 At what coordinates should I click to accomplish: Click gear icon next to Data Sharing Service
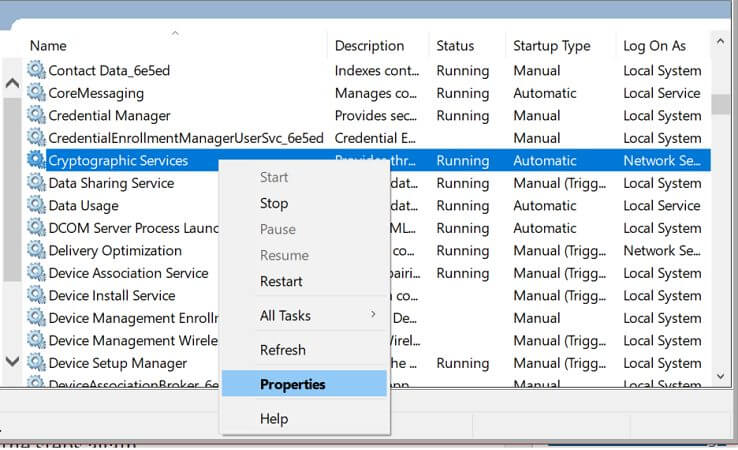37,183
